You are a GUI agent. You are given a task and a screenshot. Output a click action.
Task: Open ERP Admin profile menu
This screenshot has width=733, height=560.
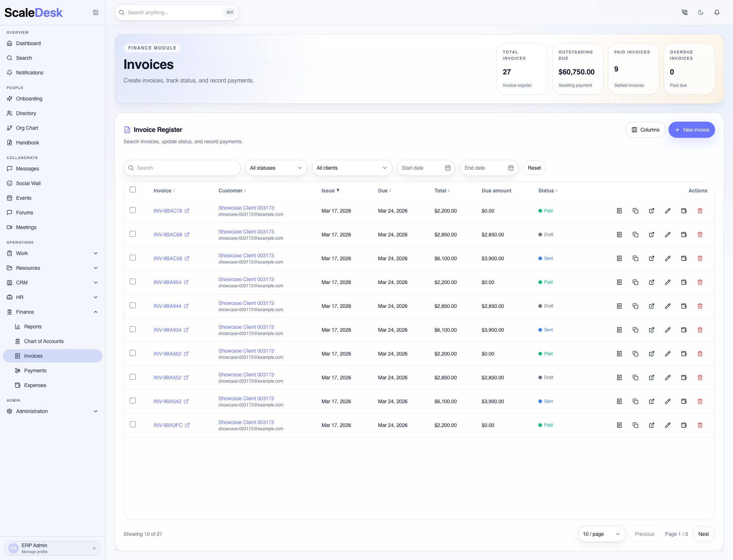[52, 548]
